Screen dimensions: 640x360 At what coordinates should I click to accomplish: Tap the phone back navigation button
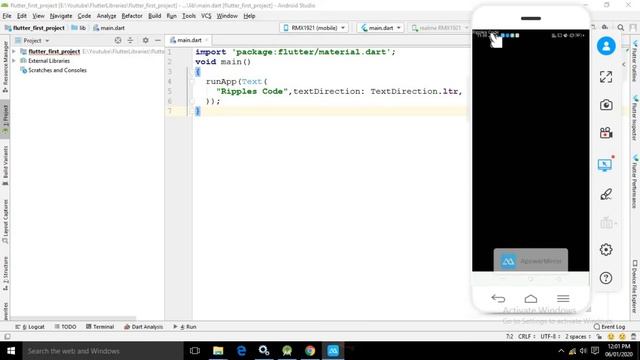pyautogui.click(x=498, y=298)
